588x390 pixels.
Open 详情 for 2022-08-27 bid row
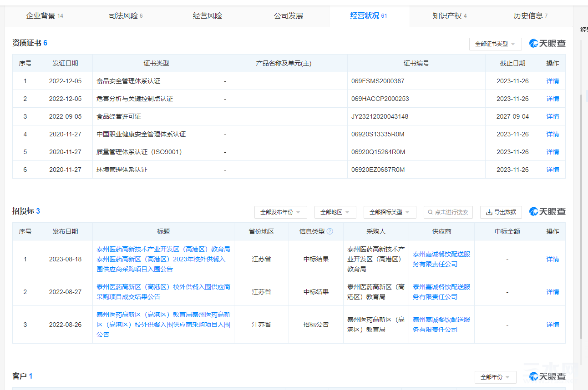click(553, 292)
